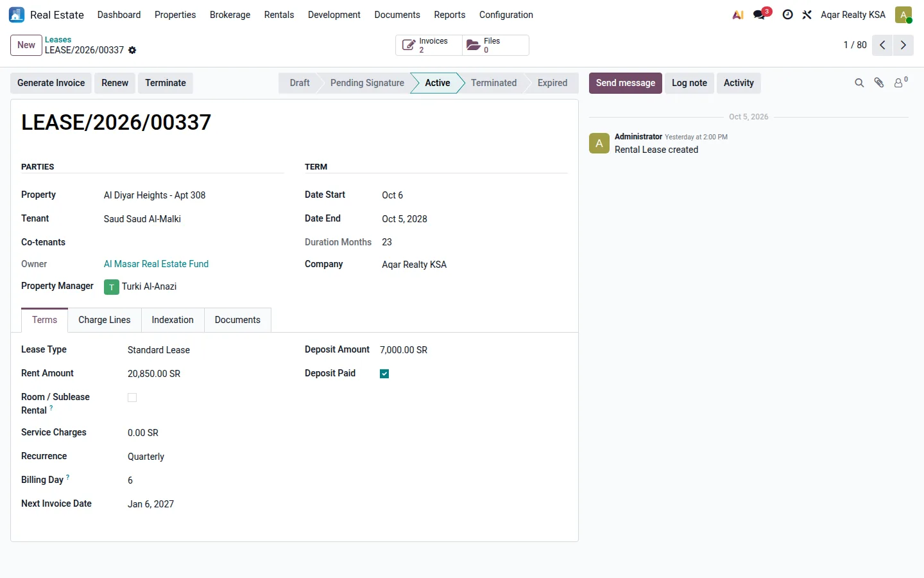Switch to the Documents tab

coord(237,320)
